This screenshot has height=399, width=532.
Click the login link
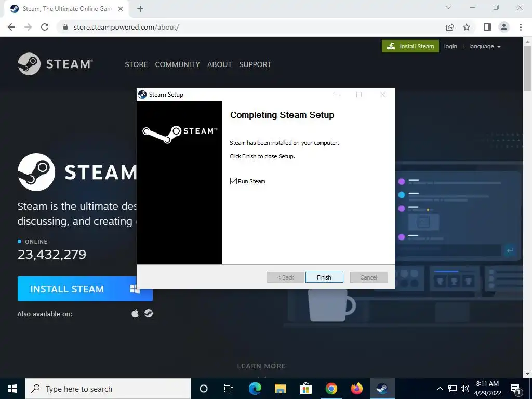point(450,46)
